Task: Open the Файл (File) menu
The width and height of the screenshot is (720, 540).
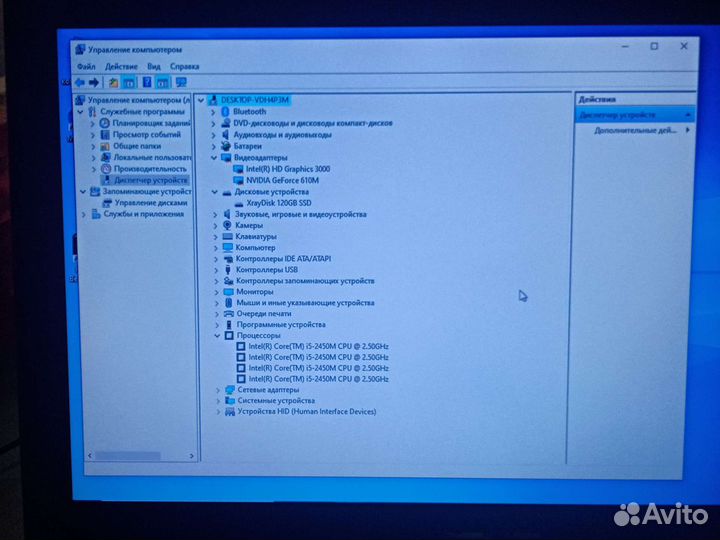Action: pyautogui.click(x=85, y=66)
